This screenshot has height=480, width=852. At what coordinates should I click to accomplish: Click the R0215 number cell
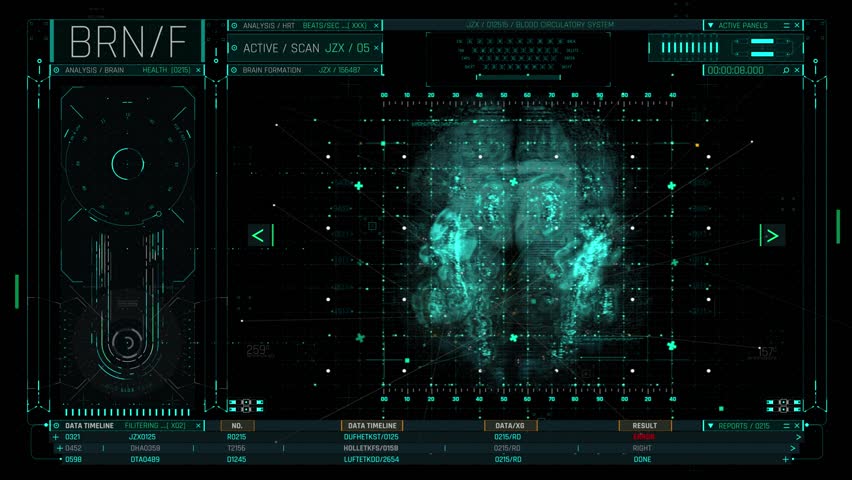236,437
